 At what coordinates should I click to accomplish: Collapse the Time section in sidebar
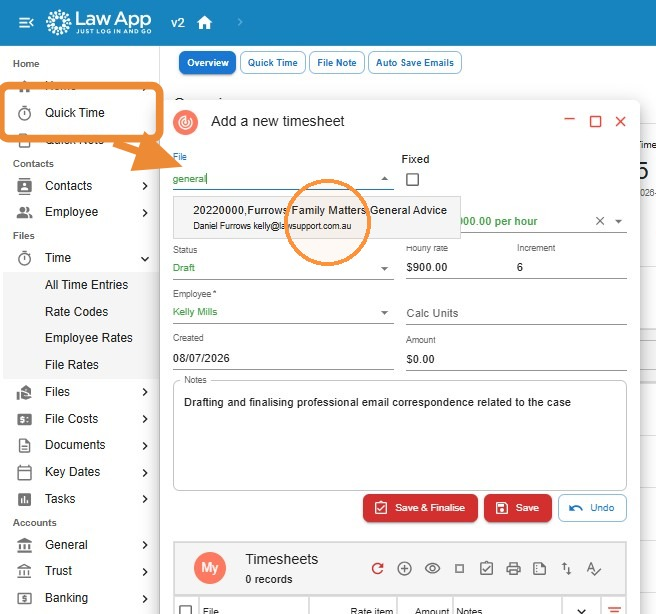pos(145,259)
